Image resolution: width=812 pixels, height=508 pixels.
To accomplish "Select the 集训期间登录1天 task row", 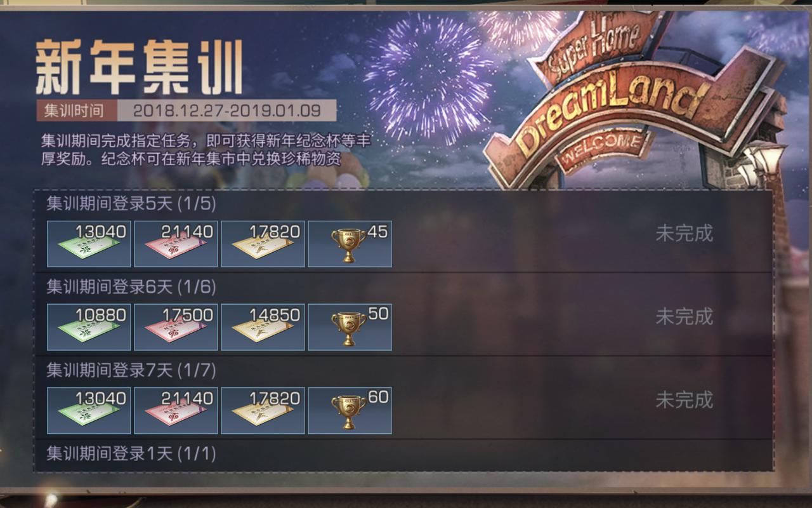I will tap(403, 455).
